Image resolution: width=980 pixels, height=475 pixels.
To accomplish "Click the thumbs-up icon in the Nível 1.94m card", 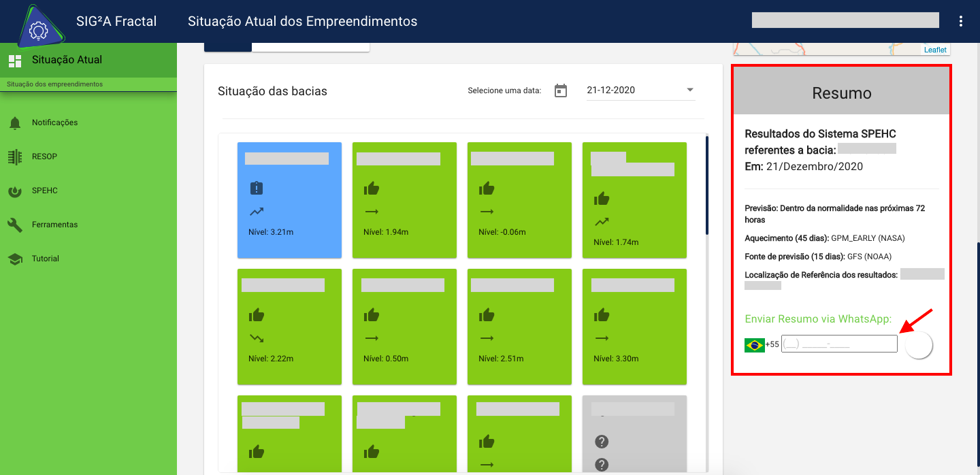I will tap(372, 188).
